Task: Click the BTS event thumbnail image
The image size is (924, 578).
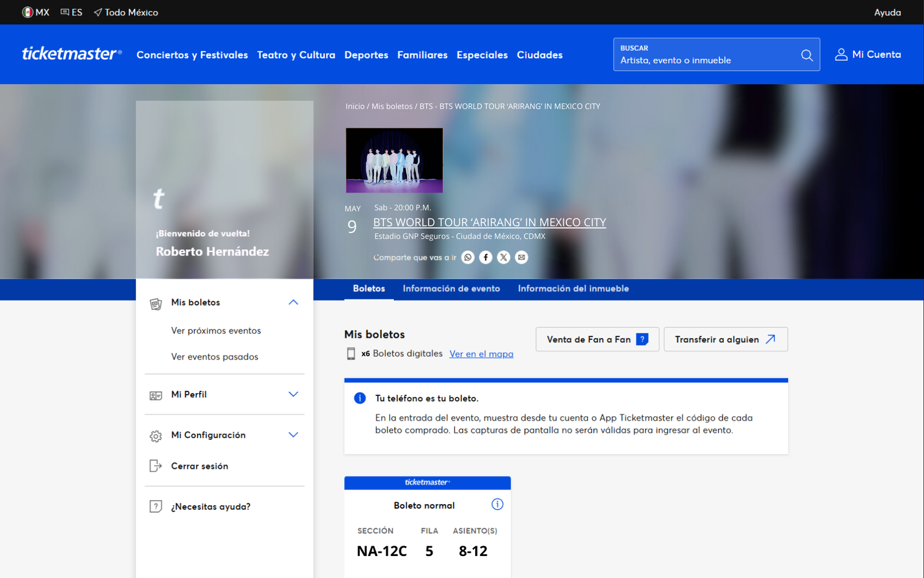Action: pos(394,160)
